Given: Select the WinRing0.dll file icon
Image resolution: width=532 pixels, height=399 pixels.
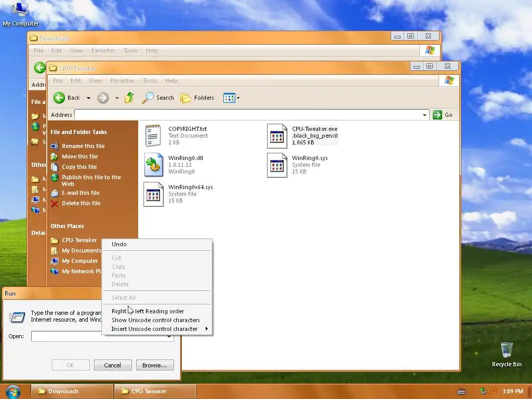Looking at the screenshot, I should coord(153,165).
